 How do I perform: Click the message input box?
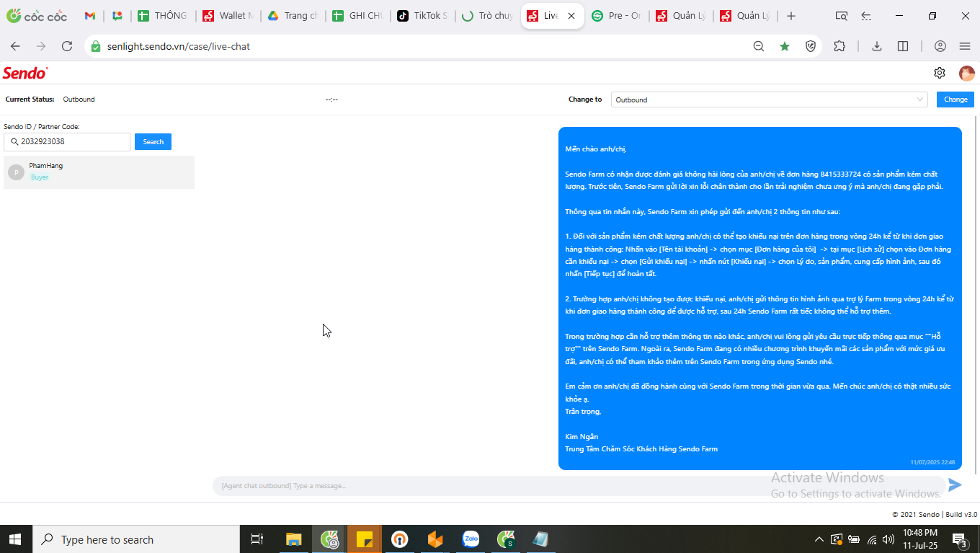tap(579, 485)
